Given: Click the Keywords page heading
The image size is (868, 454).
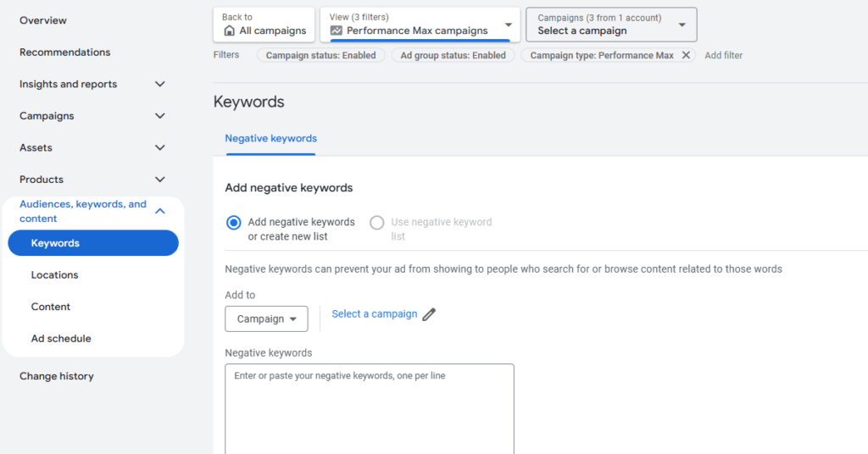Looking at the screenshot, I should 249,102.
